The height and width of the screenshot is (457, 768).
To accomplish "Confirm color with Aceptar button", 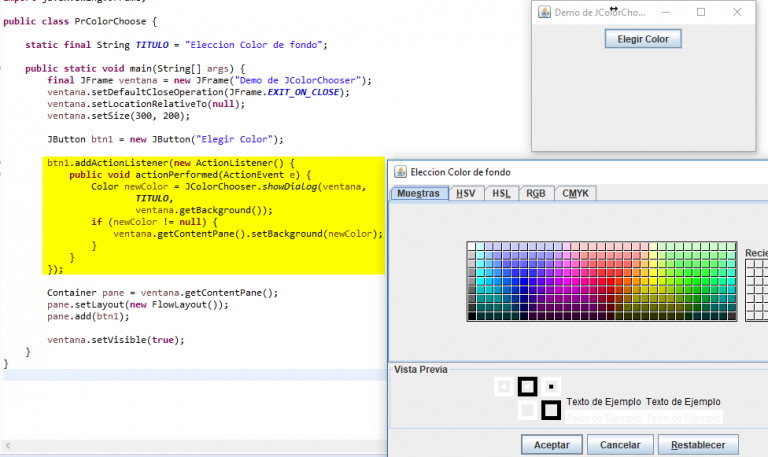I will pyautogui.click(x=551, y=444).
